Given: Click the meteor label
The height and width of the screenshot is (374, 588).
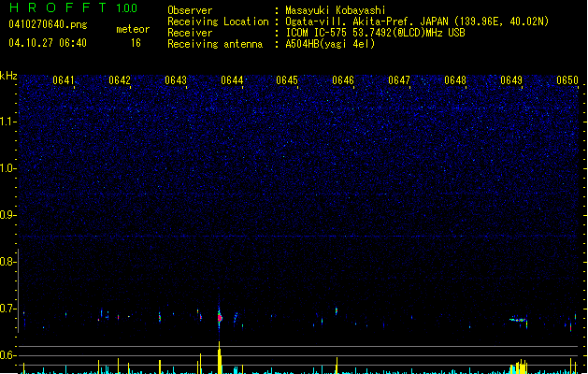Looking at the screenshot, I should [x=133, y=29].
